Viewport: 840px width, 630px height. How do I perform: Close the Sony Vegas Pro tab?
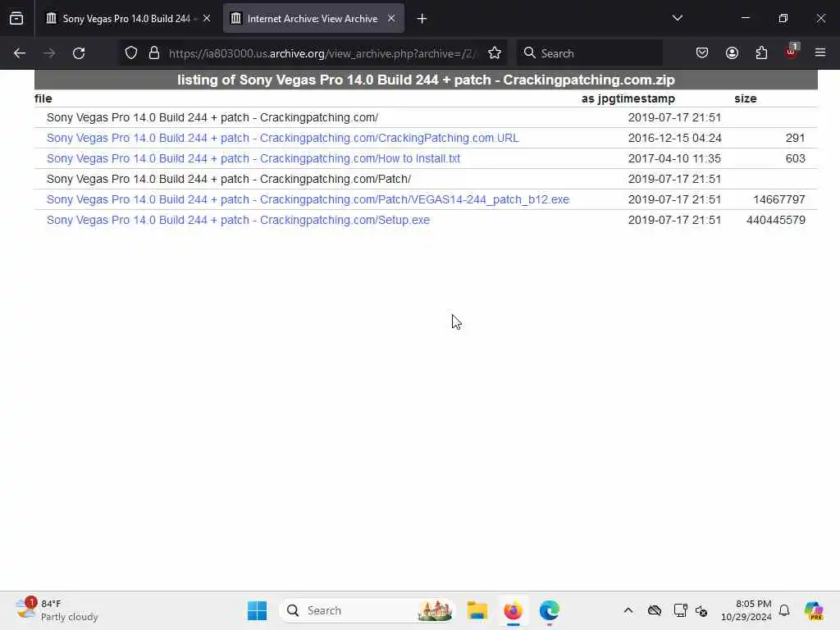click(x=207, y=19)
